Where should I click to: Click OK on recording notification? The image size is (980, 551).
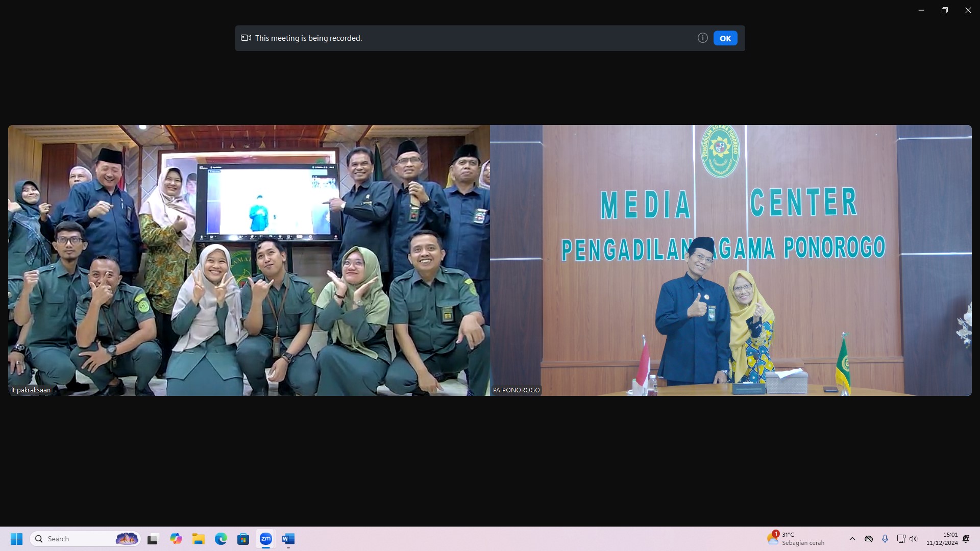(725, 38)
